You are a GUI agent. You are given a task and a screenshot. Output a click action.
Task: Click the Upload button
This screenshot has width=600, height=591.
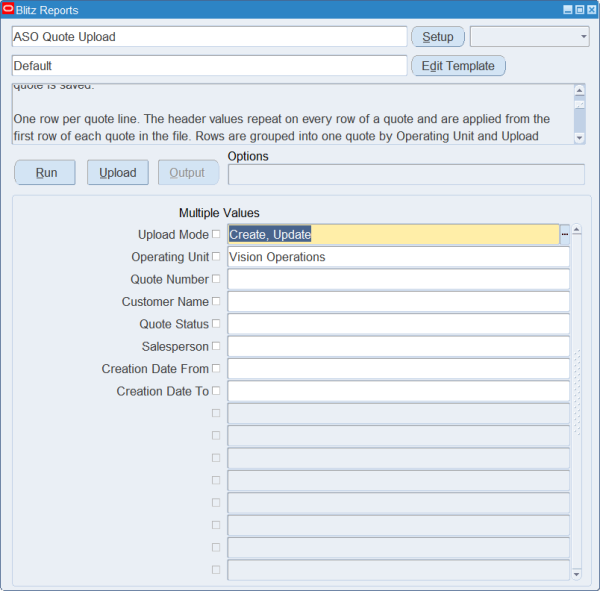[x=118, y=173]
